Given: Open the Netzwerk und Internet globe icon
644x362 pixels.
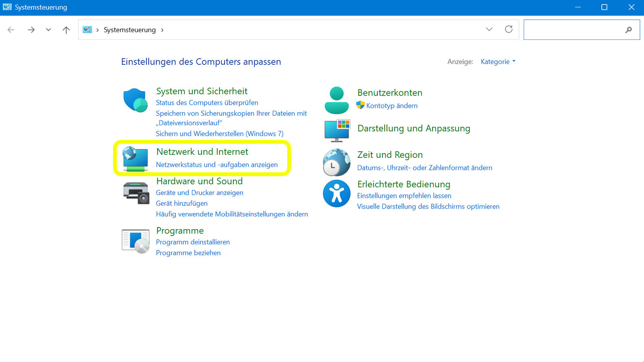Looking at the screenshot, I should click(x=135, y=158).
